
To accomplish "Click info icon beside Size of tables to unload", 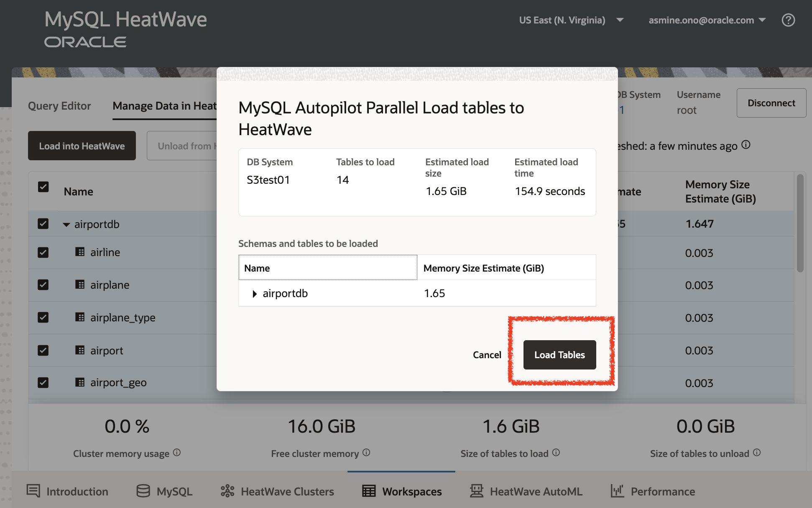I will 757,452.
